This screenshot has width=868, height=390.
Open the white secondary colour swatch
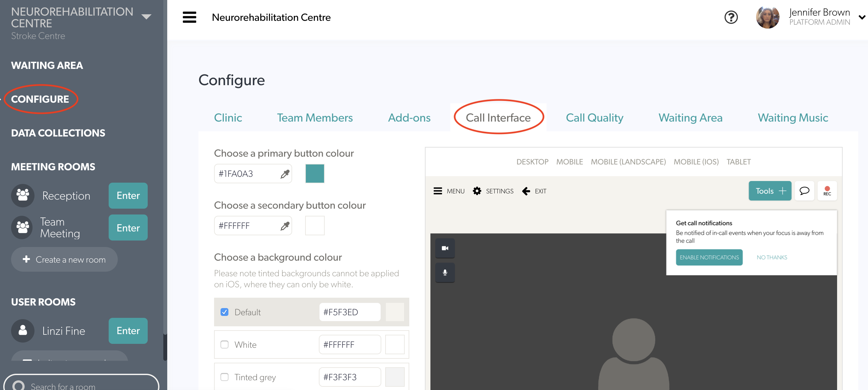(315, 226)
